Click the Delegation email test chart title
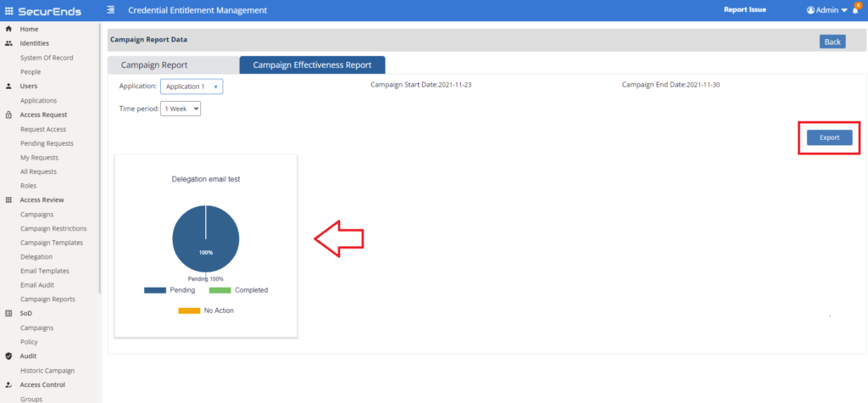The image size is (868, 403). tap(206, 180)
